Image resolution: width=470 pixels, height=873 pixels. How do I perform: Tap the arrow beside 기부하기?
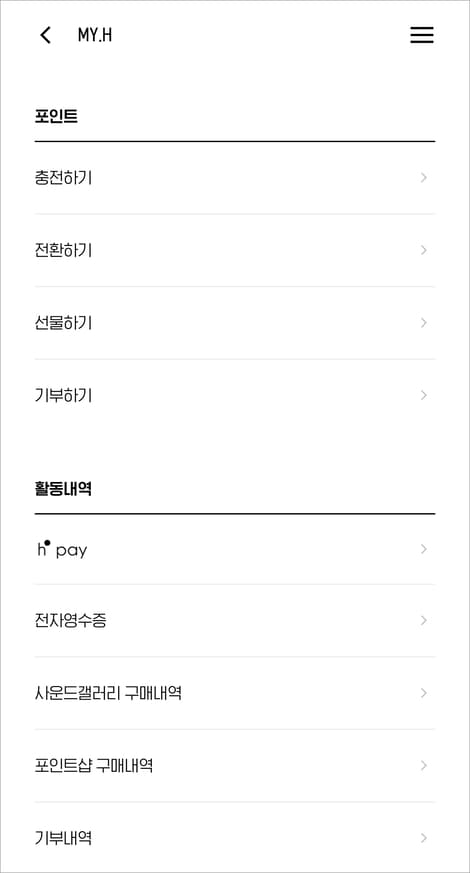(x=424, y=395)
